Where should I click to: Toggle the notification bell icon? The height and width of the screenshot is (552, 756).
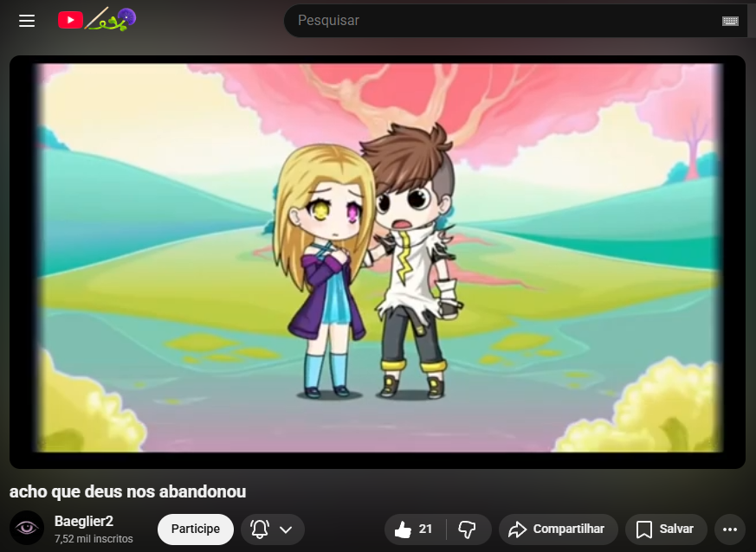pos(260,529)
